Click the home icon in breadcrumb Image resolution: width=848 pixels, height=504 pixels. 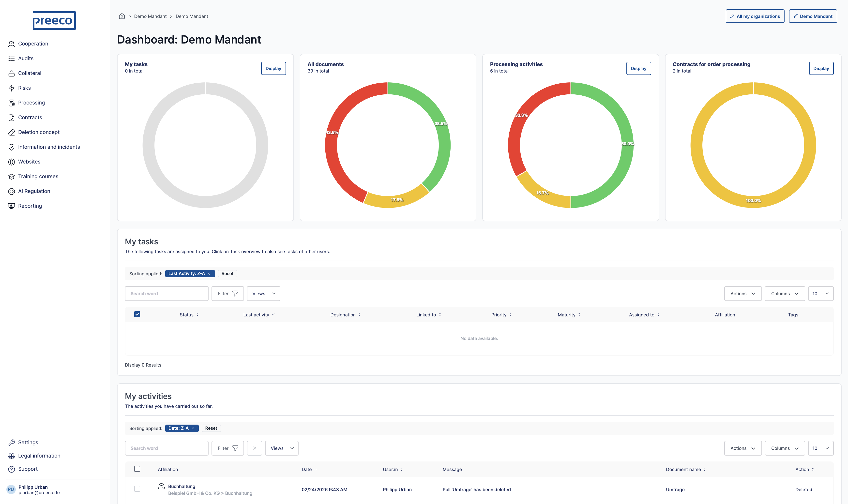pos(122,16)
